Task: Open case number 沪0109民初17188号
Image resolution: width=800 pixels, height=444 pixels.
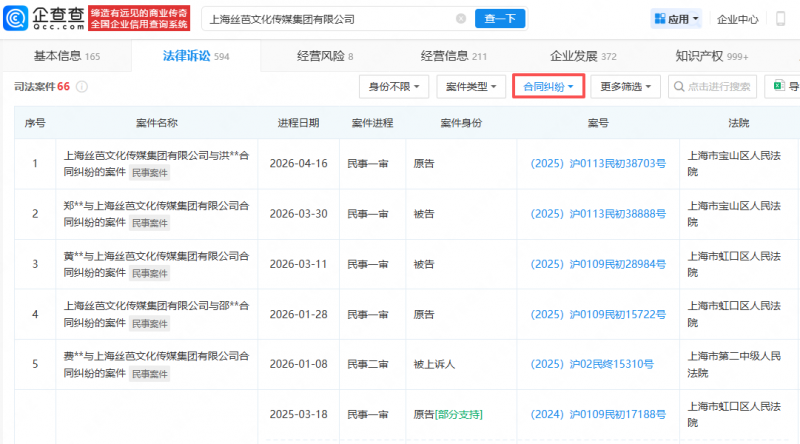Action: click(598, 414)
